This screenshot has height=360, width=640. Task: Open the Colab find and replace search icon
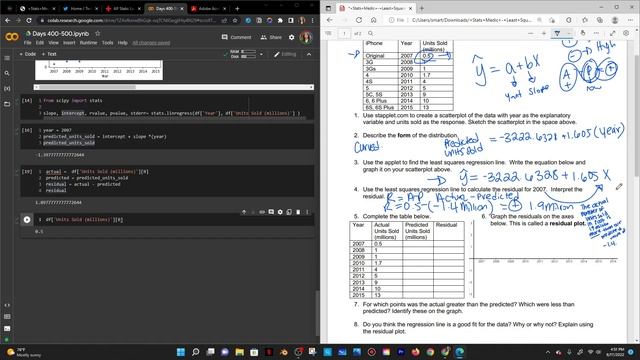pyautogui.click(x=7, y=73)
